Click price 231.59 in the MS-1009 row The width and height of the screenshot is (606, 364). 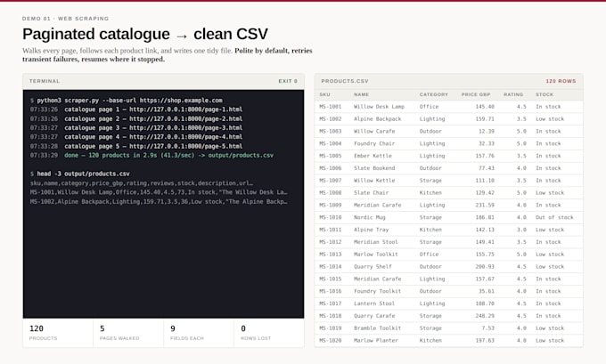click(485, 206)
